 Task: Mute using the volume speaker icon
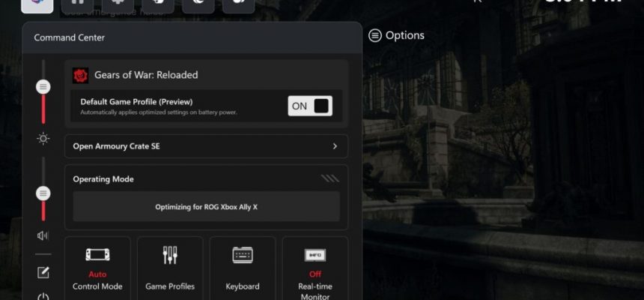point(43,235)
